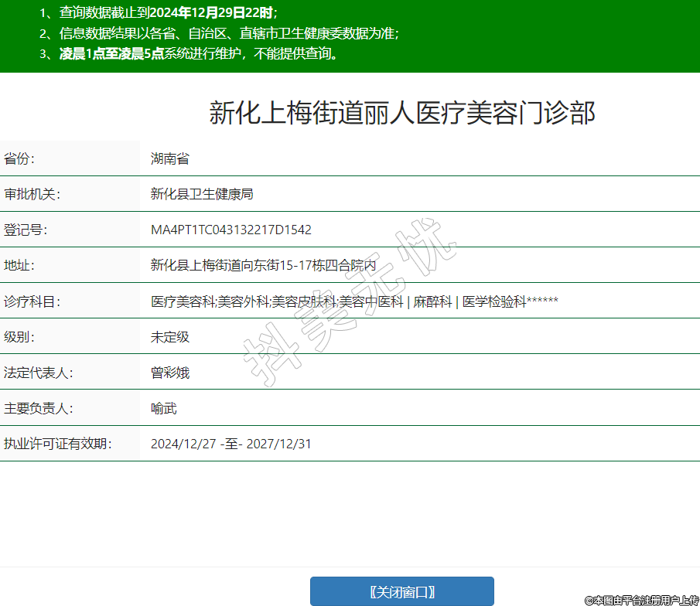Select the 诊疗科目 field label
Viewport: 700px width, 606px height.
click(x=32, y=301)
